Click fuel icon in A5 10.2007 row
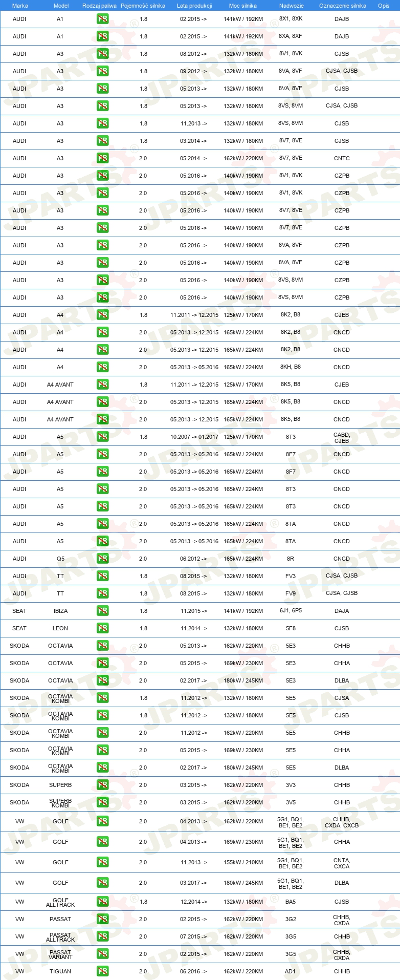The height and width of the screenshot is (980, 400). click(102, 437)
